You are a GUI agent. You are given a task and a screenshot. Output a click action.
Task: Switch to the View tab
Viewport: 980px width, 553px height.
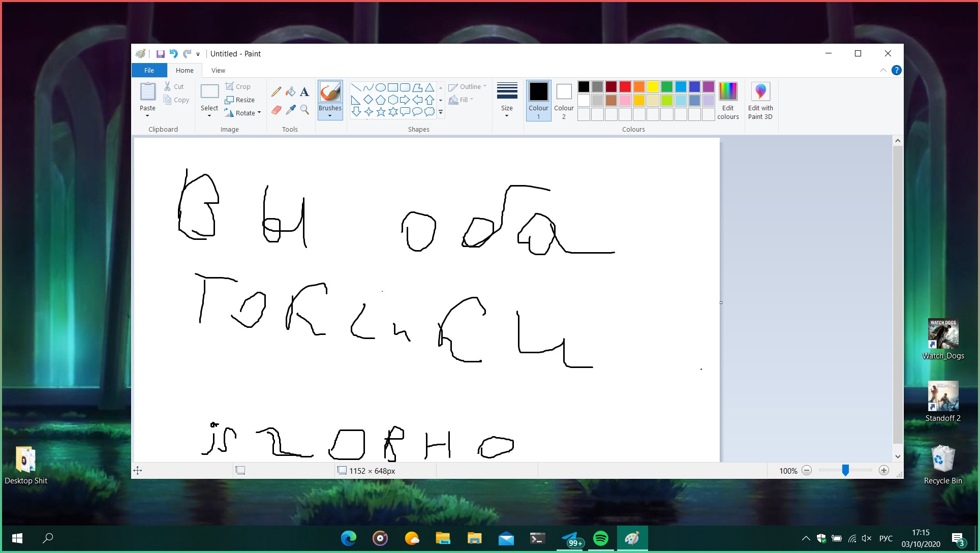point(218,71)
